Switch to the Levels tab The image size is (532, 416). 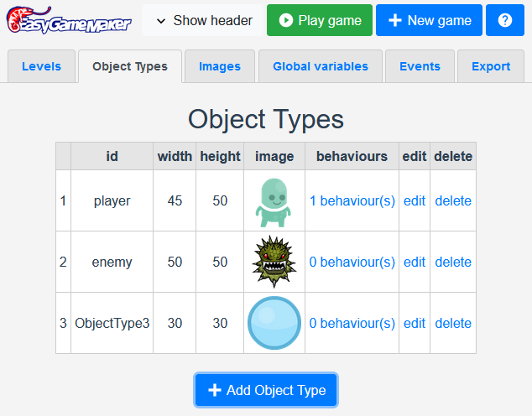41,66
